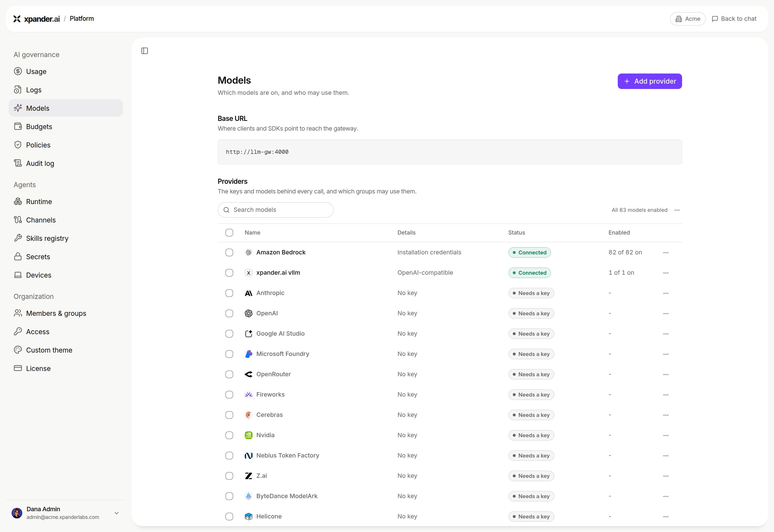Click the Z.ai logo icon
The image size is (774, 532).
pyautogui.click(x=248, y=476)
